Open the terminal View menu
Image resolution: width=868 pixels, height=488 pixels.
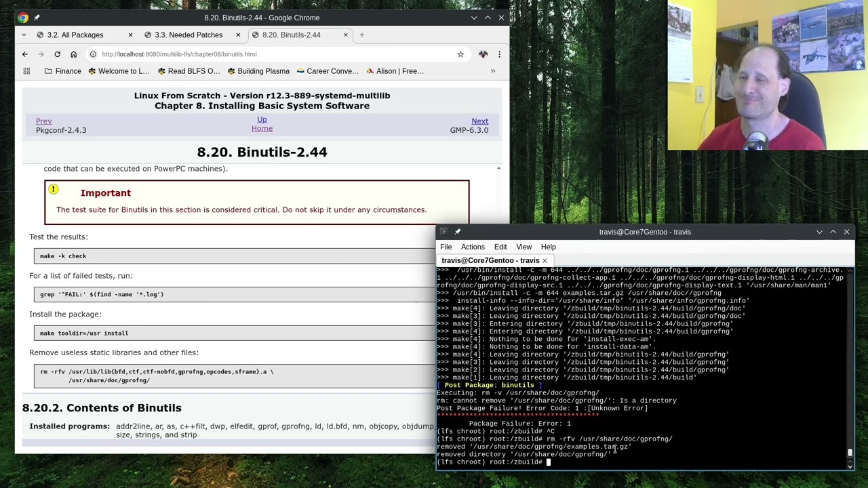click(524, 247)
